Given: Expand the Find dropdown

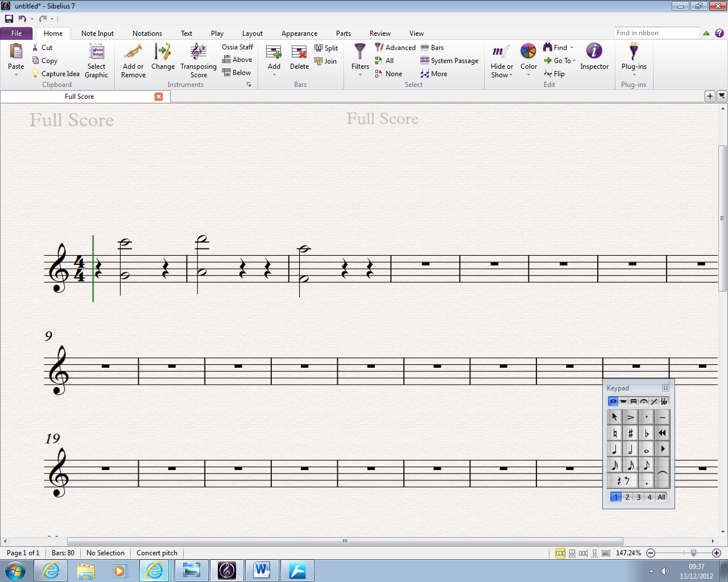Looking at the screenshot, I should point(572,48).
